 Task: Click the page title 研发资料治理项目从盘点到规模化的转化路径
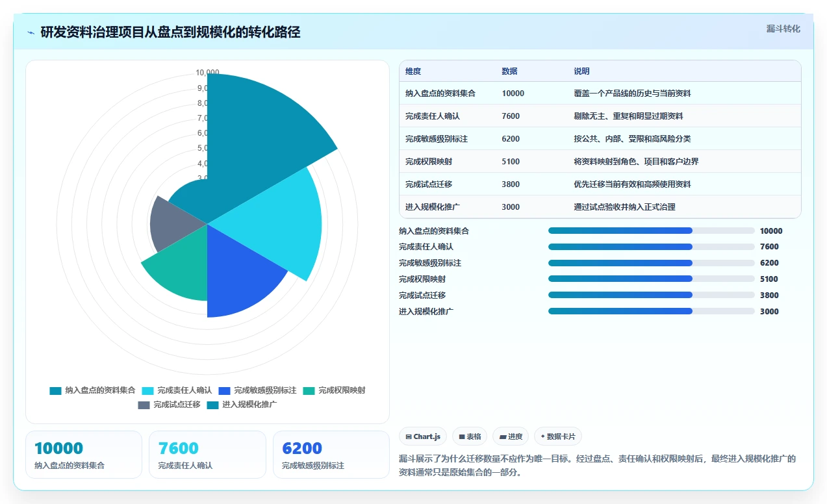coord(170,32)
